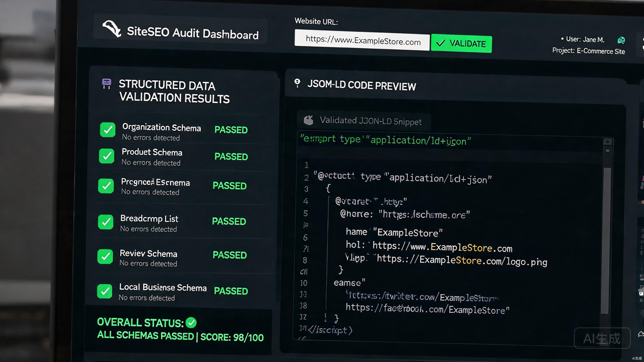Click the "ExampleStore" name value in code
The width and height of the screenshot is (644, 362).
408,233
